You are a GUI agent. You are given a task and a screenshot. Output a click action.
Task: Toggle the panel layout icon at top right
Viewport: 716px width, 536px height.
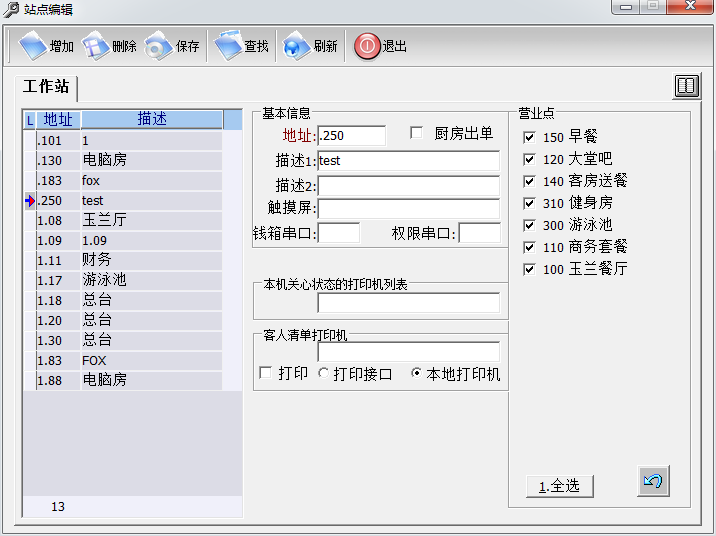[687, 86]
